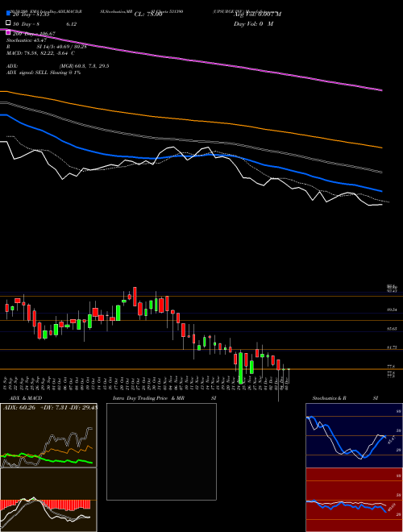Open the MACD histogram chart panel
The width and height of the screenshot is (403, 532).
click(48, 500)
